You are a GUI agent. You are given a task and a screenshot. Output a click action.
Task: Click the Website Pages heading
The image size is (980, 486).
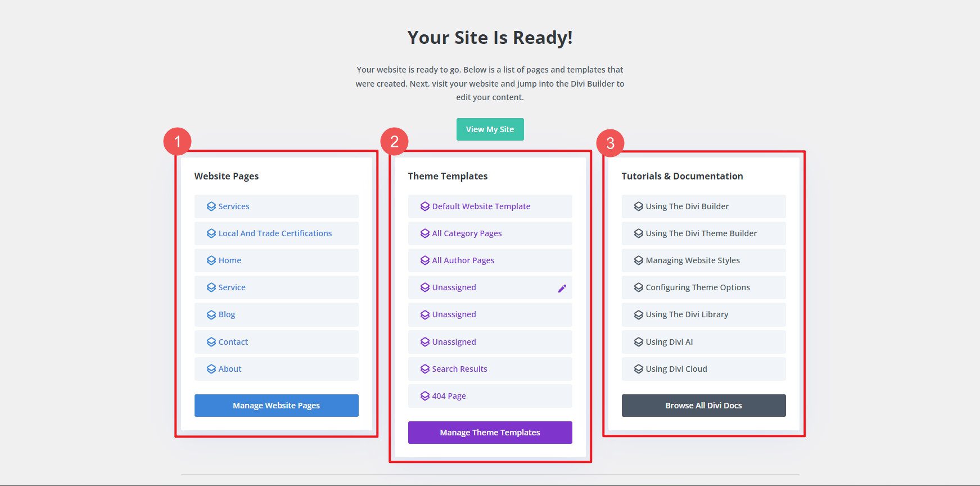tap(227, 176)
